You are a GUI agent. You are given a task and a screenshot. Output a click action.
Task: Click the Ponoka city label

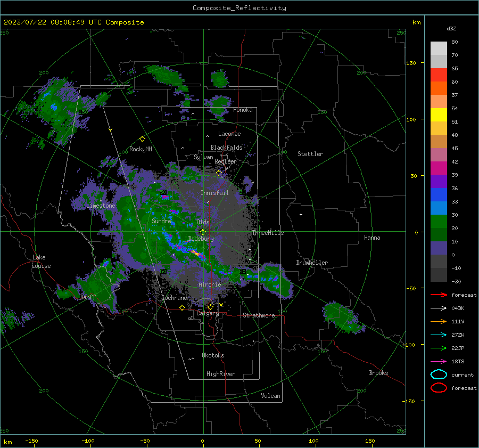[243, 110]
